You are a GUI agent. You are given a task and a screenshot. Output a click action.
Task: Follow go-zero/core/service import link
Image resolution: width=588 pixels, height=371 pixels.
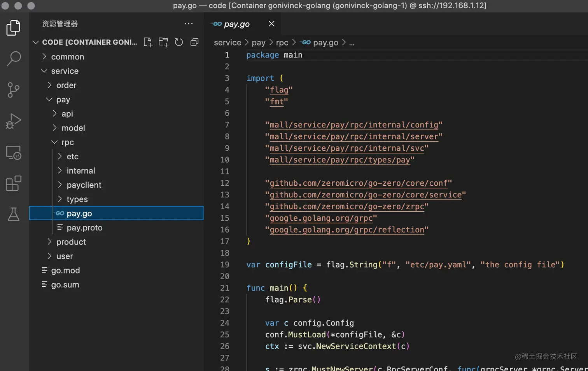coord(366,195)
